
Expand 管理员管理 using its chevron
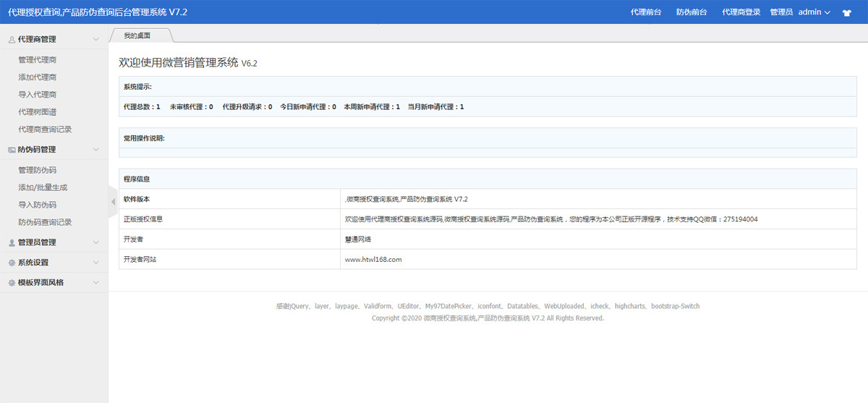(96, 242)
